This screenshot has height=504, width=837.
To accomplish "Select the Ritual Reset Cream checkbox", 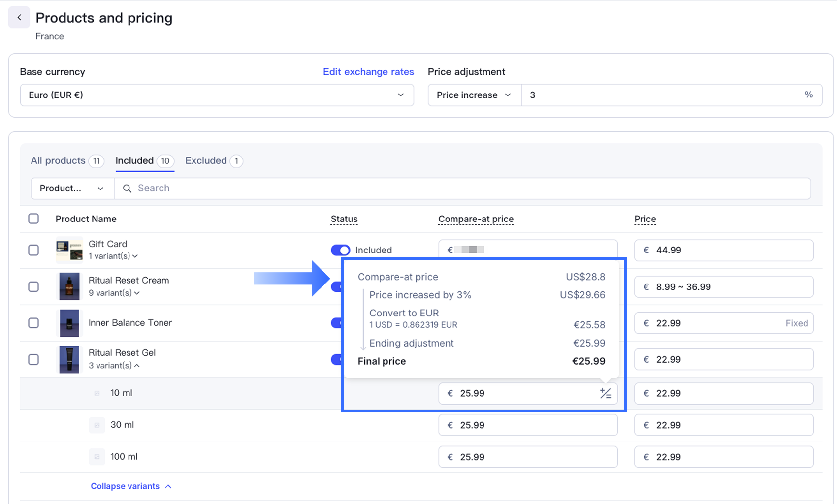I will (x=33, y=286).
